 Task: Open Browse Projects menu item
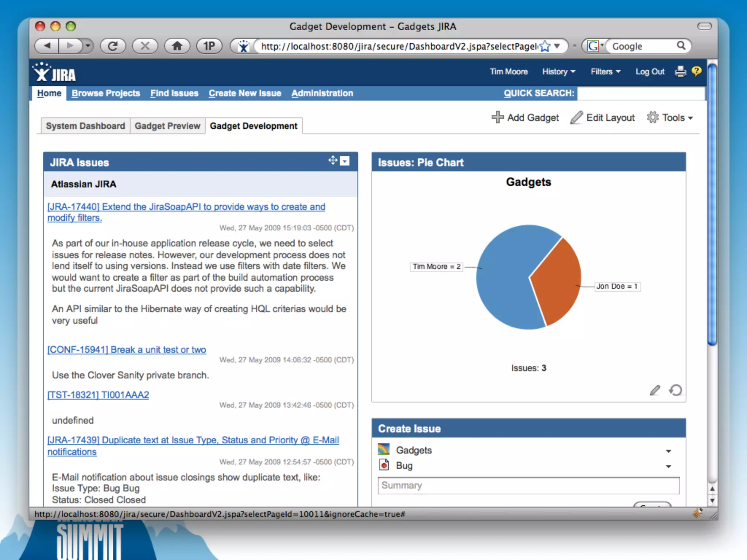106,93
